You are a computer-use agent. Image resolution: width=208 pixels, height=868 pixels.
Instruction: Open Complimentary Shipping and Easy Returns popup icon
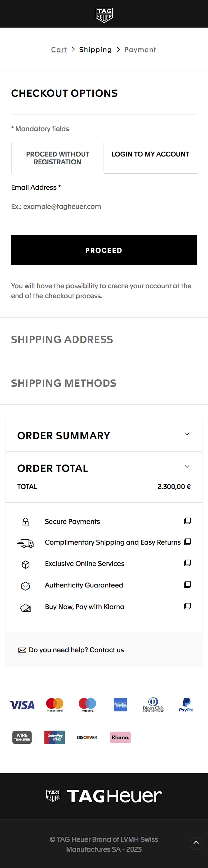(x=187, y=542)
